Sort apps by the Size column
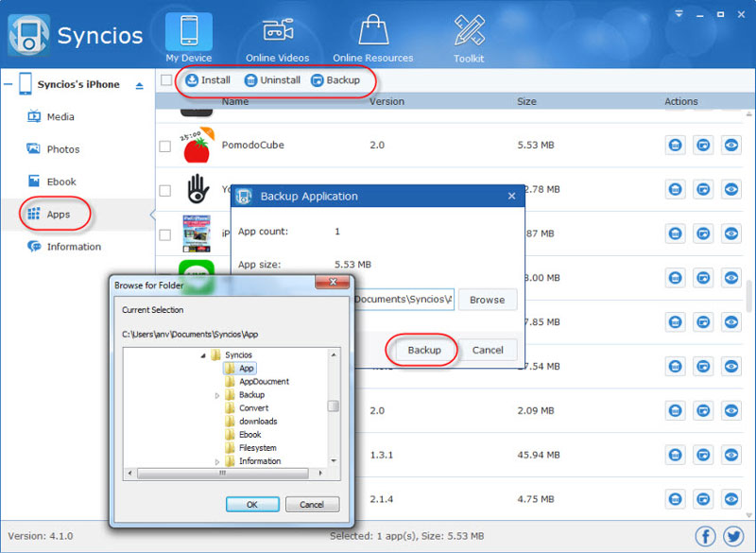The height and width of the screenshot is (553, 756). click(x=526, y=101)
